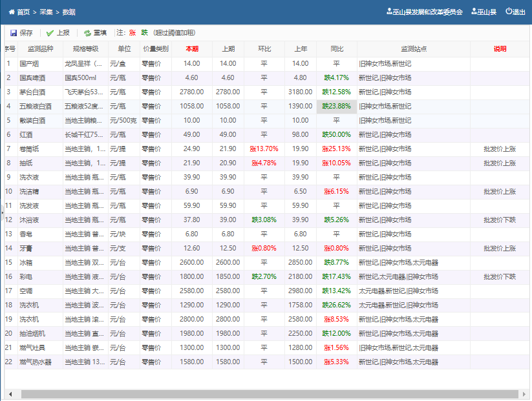Edit 本期 price 4.60 for 国宾啤酒
Image resolution: width=532 pixels, height=401 pixels.
point(192,78)
